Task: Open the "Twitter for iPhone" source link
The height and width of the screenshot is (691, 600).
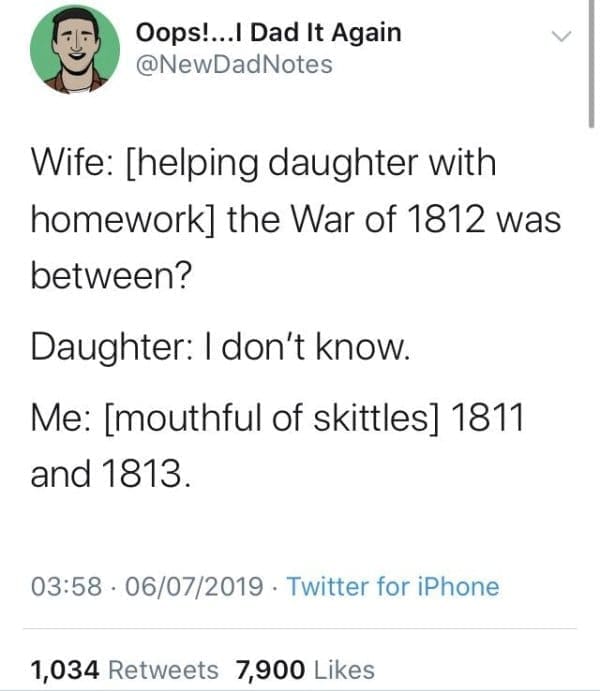Action: pos(392,587)
